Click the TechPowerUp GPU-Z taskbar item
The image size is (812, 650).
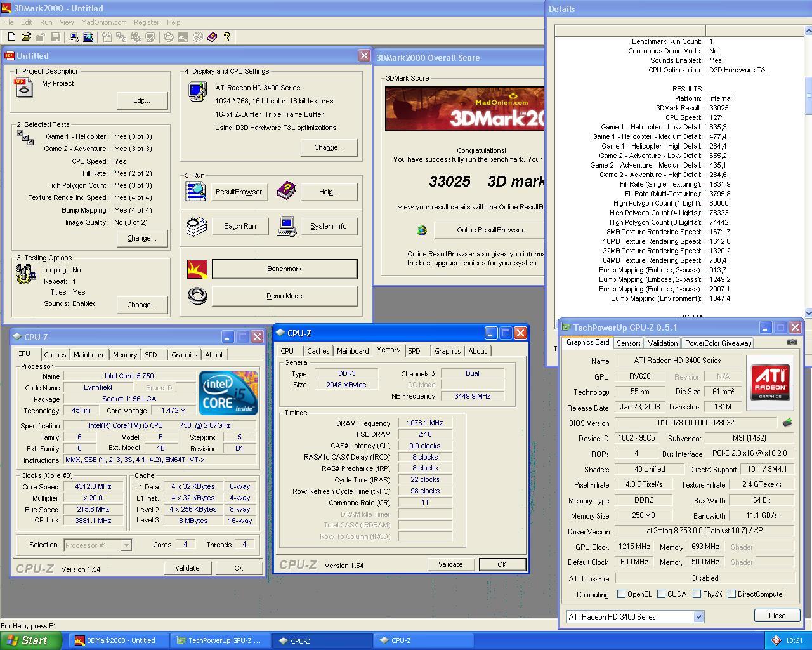point(220,640)
